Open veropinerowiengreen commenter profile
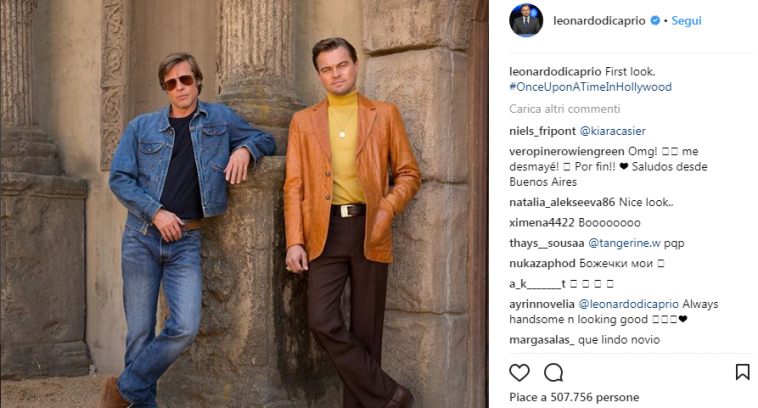The width and height of the screenshot is (758, 408). pos(567,151)
